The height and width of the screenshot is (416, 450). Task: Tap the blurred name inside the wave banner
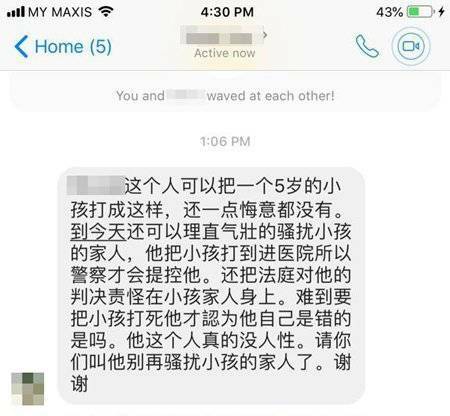pos(185,95)
